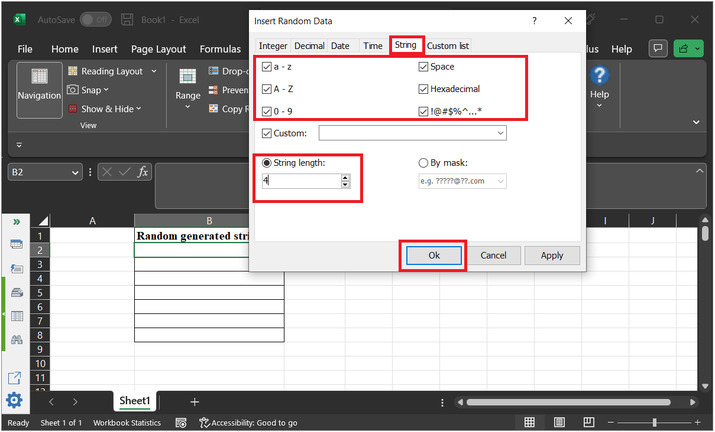Expand the Show & Hide dropdown
Image resolution: width=715 pixels, height=432 pixels.
pos(138,109)
